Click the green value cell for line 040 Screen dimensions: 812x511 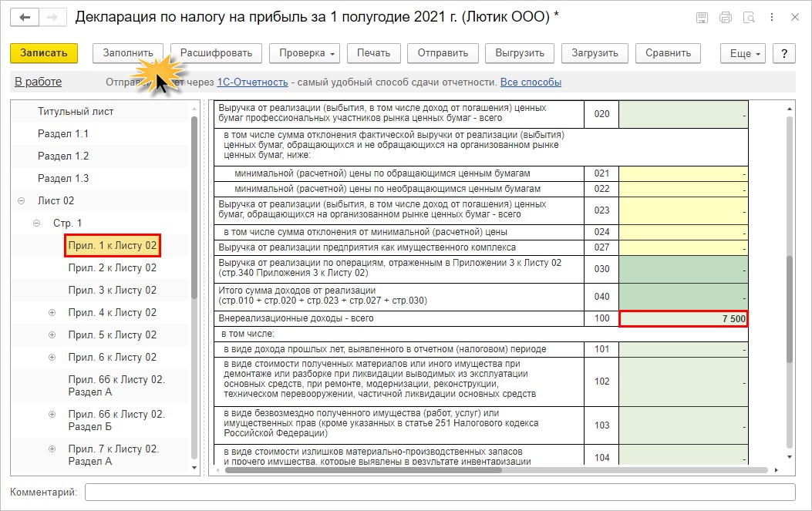point(683,297)
